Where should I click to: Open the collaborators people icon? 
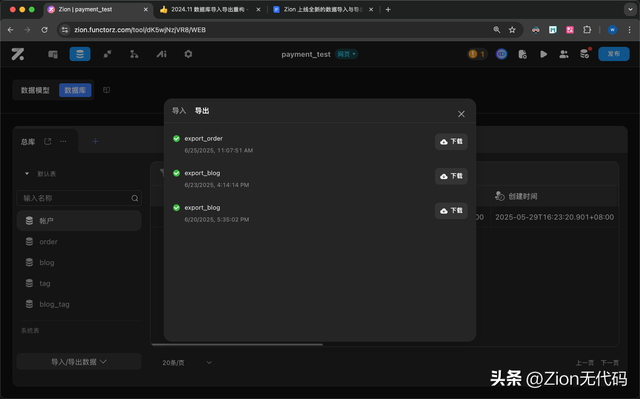564,54
